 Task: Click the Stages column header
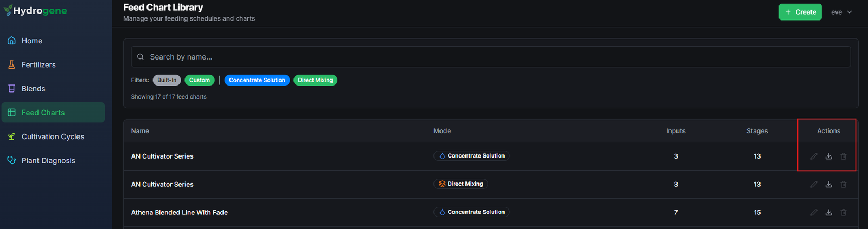point(757,131)
